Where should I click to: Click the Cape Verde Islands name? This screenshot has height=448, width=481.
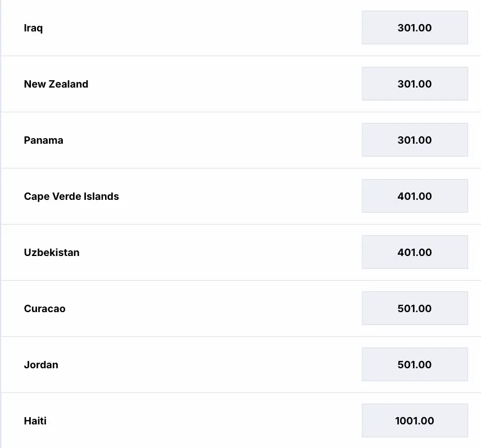click(x=71, y=196)
